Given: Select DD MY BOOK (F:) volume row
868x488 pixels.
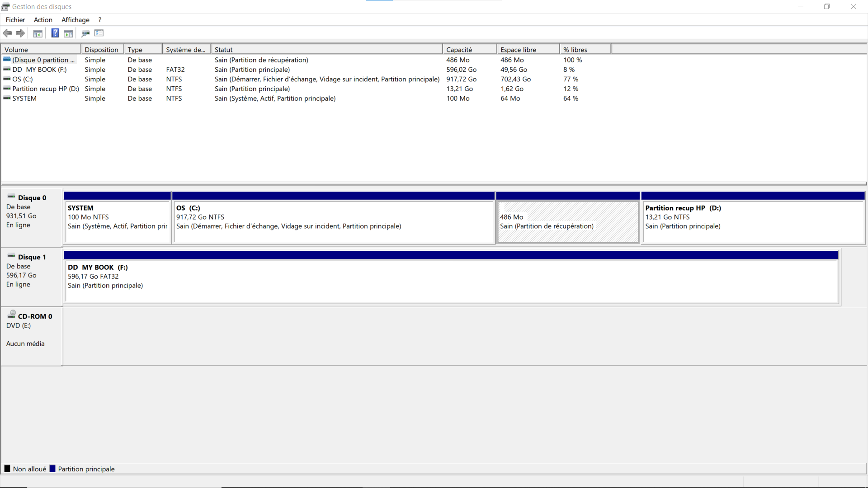Looking at the screenshot, I should coord(39,70).
